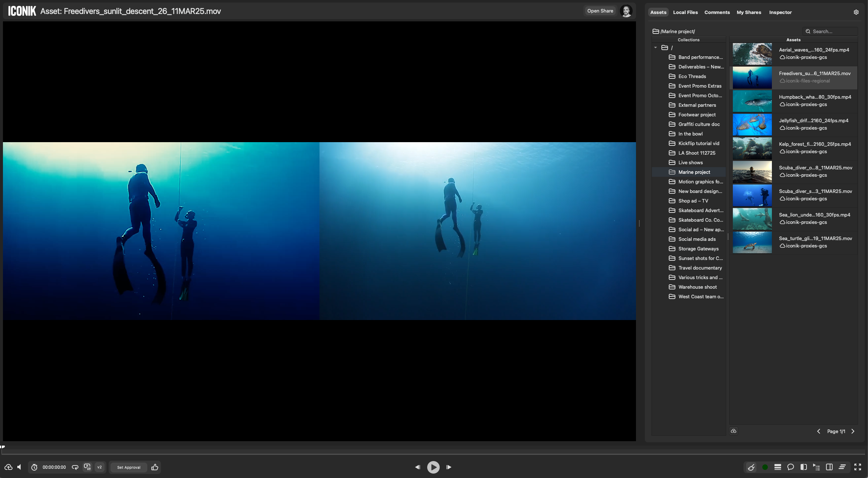Switch to the Inspector tab
This screenshot has width=868, height=478.
click(780, 12)
